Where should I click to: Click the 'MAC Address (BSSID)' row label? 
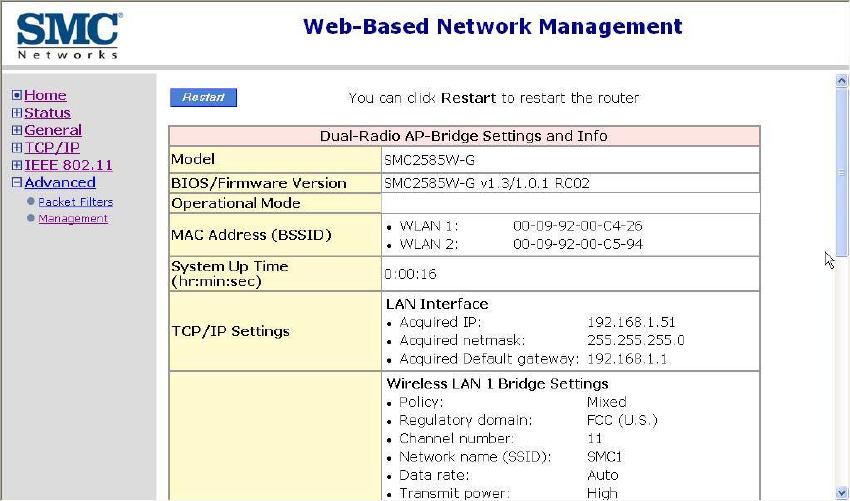251,235
